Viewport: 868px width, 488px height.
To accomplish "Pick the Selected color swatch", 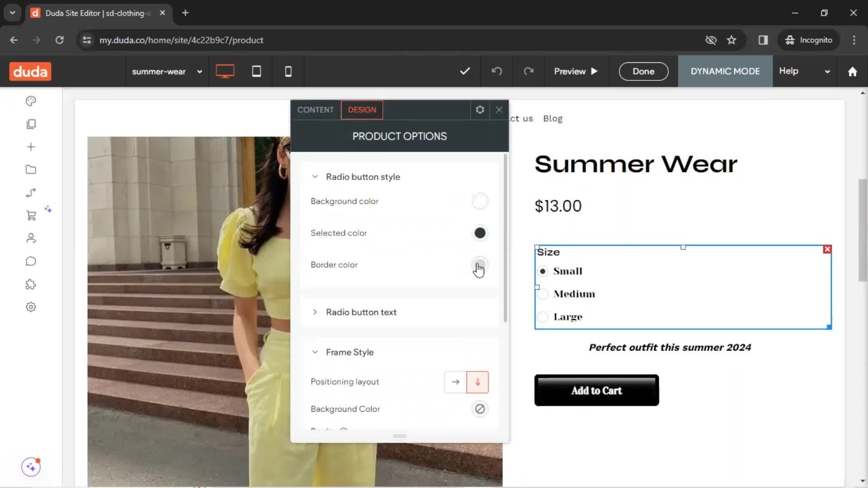I will pyautogui.click(x=480, y=233).
